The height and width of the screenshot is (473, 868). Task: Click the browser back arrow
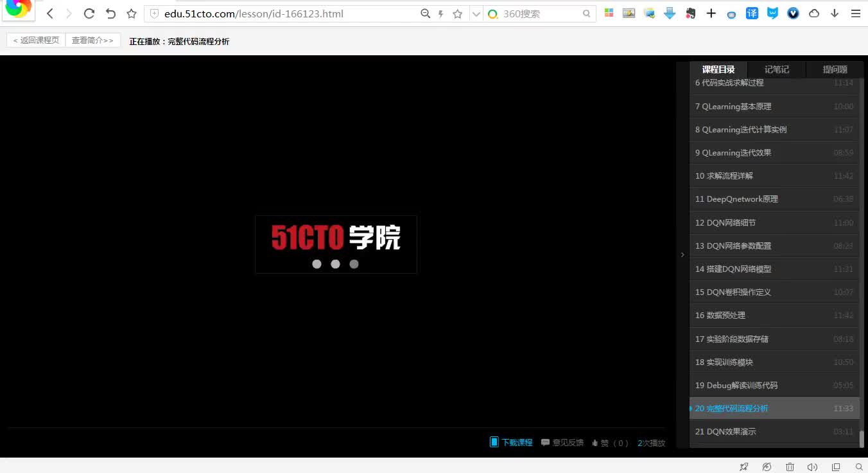50,13
